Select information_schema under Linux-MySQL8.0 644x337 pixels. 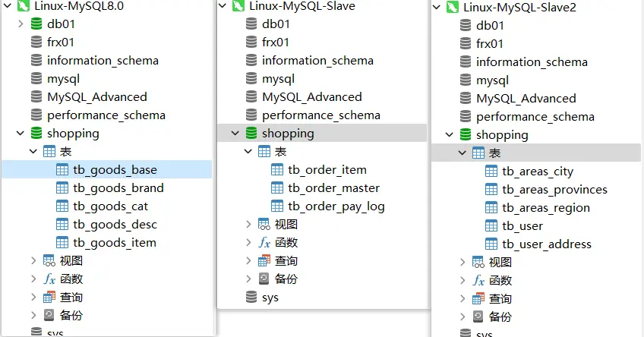point(103,60)
